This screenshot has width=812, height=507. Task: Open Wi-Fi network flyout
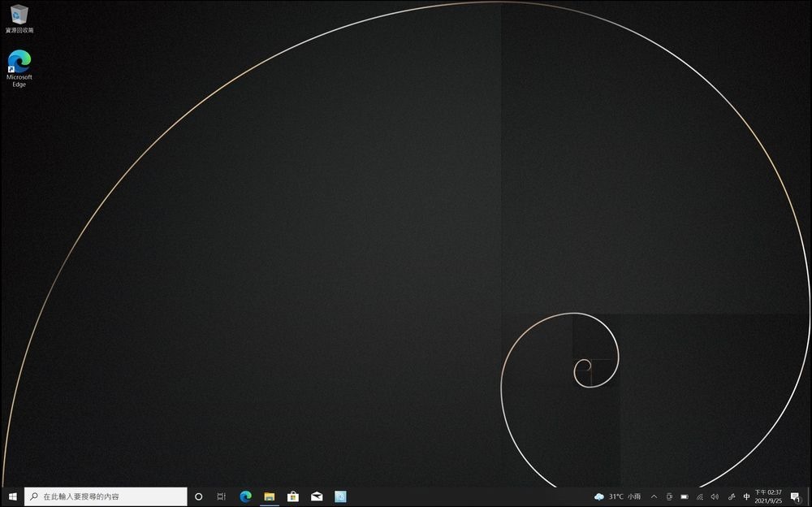[x=700, y=496]
